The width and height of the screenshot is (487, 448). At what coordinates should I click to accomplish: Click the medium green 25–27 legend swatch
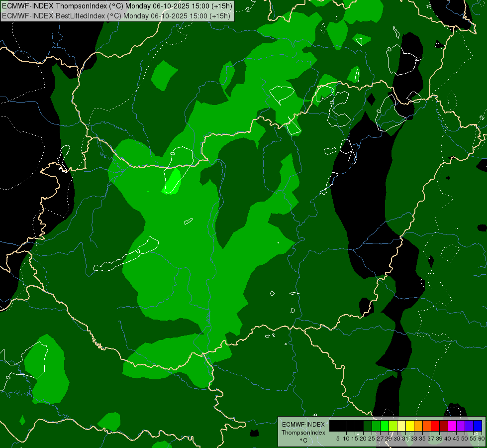(x=376, y=426)
